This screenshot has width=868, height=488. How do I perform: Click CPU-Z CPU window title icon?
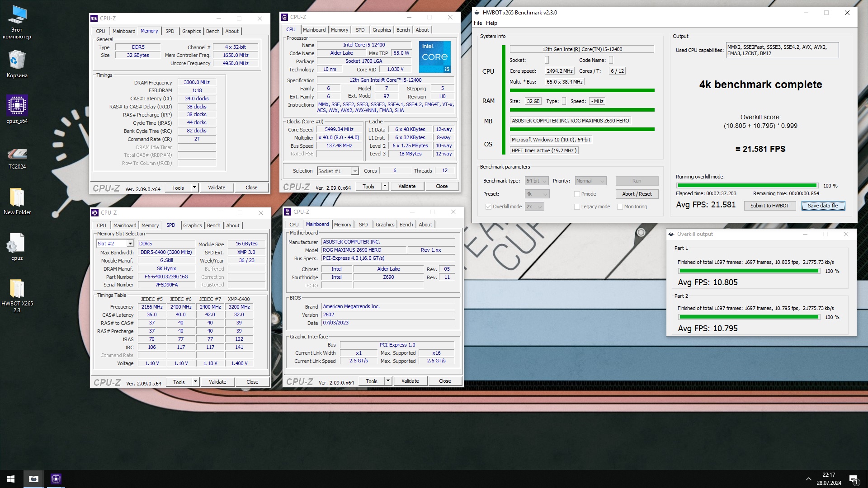point(284,17)
